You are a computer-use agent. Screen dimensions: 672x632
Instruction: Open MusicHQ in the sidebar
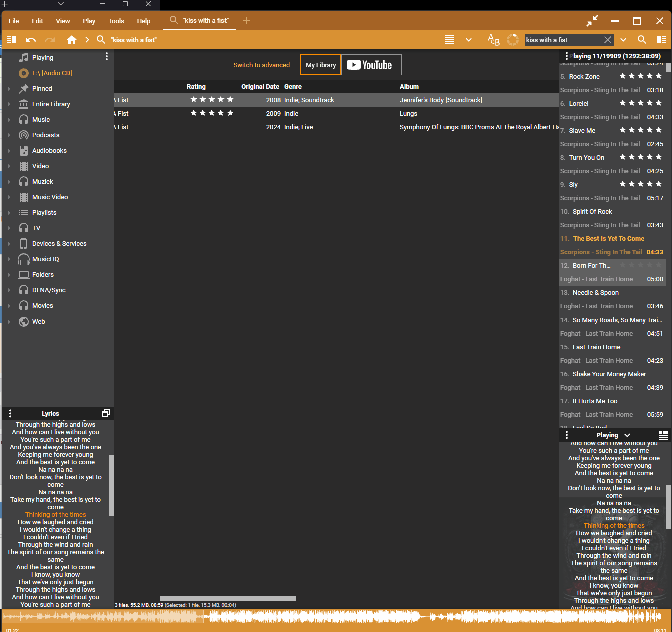point(45,259)
